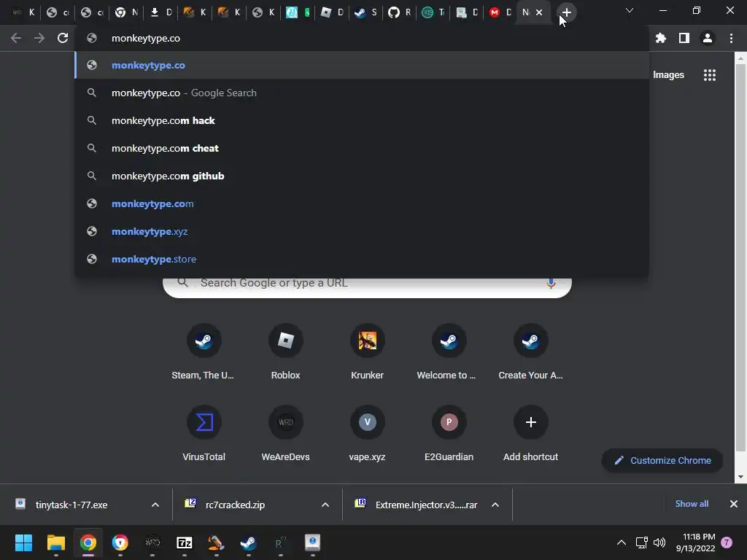Open the tinytask-1-77.exe download
Image resolution: width=747 pixels, height=560 pixels.
click(x=72, y=505)
